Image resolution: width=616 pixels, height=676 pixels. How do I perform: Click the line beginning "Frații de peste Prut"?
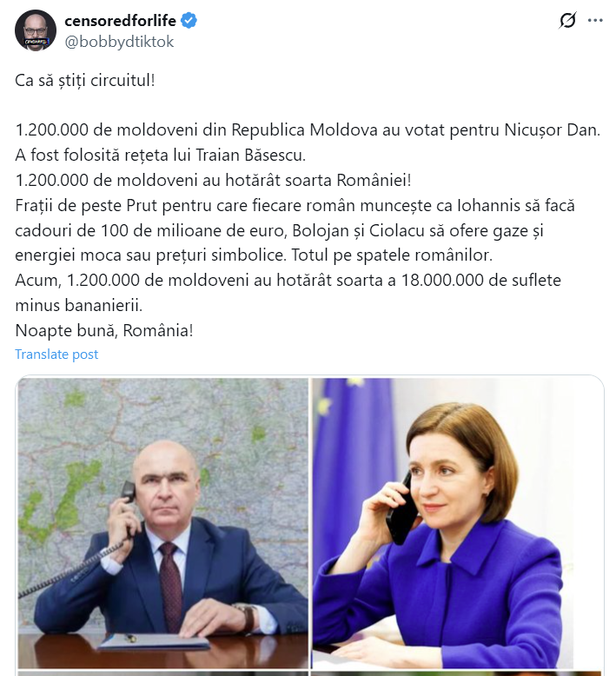[x=295, y=206]
